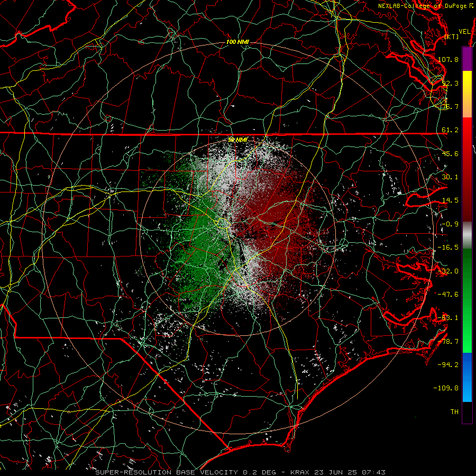The width and height of the screenshot is (476, 476).
Task: Click the 100 NMI range ring label
Action: click(x=237, y=42)
